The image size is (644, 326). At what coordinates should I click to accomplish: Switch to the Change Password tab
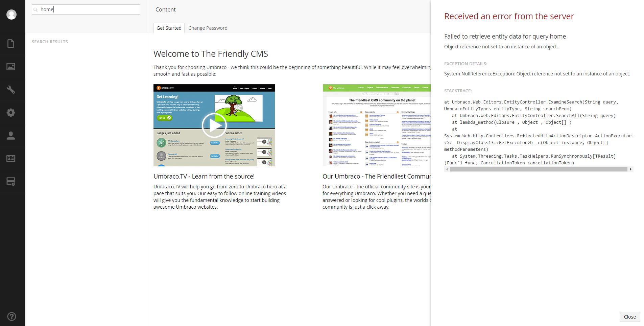[x=208, y=28]
